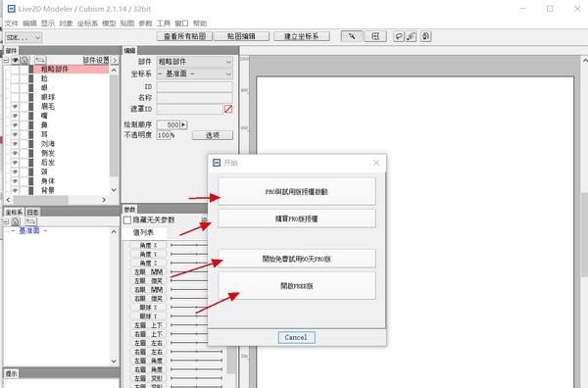The width and height of the screenshot is (588, 388).
Task: Click parts list scrollbar down arrow
Action: pyautogui.click(x=114, y=190)
